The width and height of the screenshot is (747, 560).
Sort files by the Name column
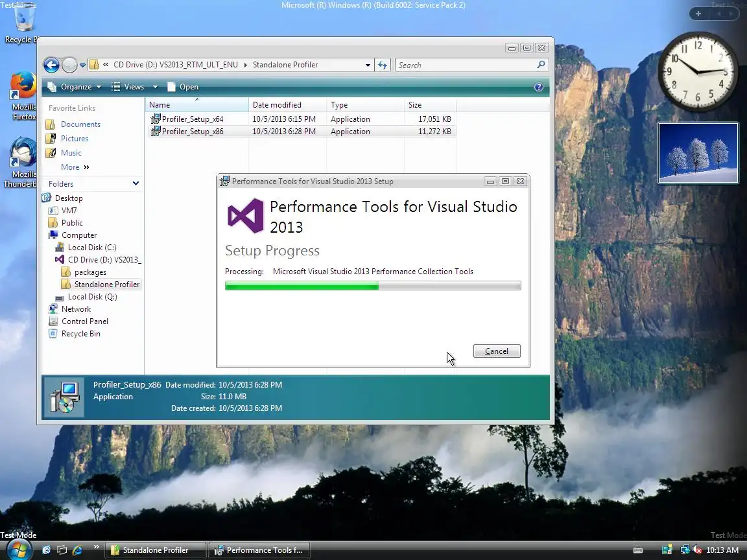[196, 105]
